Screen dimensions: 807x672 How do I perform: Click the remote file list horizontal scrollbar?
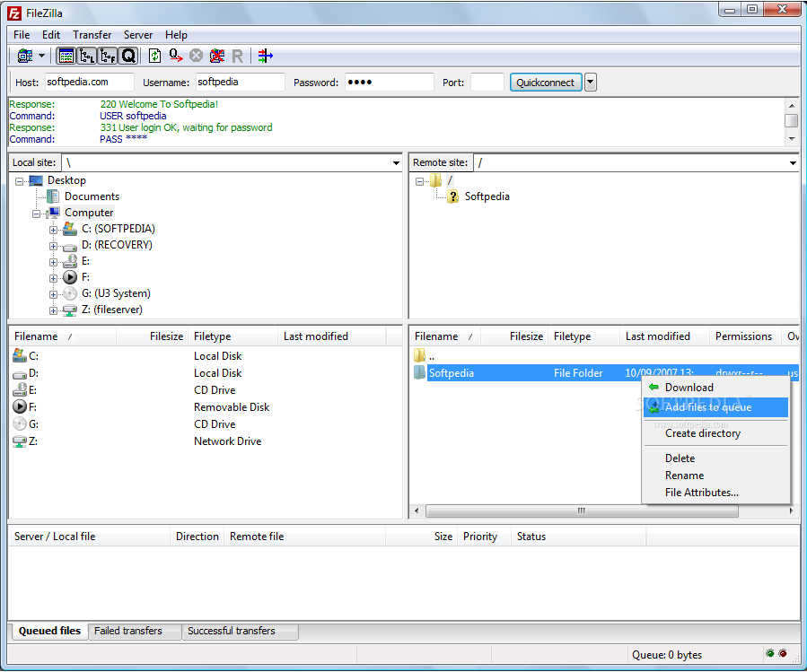click(x=582, y=511)
